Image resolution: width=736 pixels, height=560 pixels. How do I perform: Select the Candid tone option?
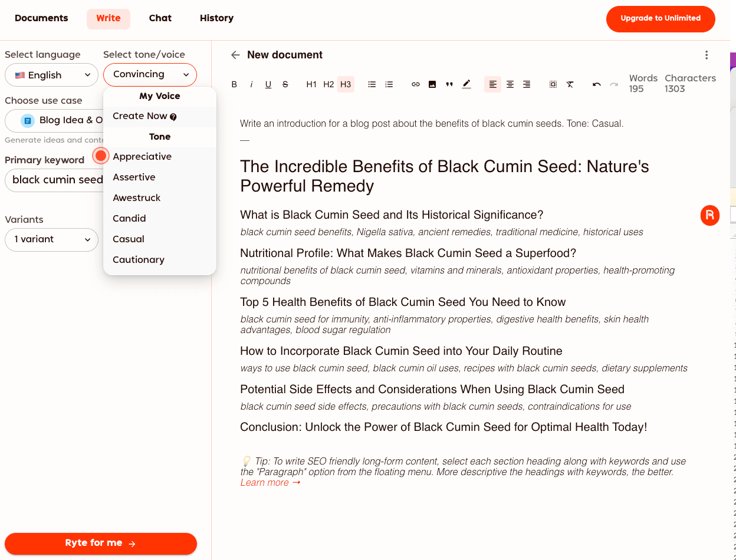[160, 218]
